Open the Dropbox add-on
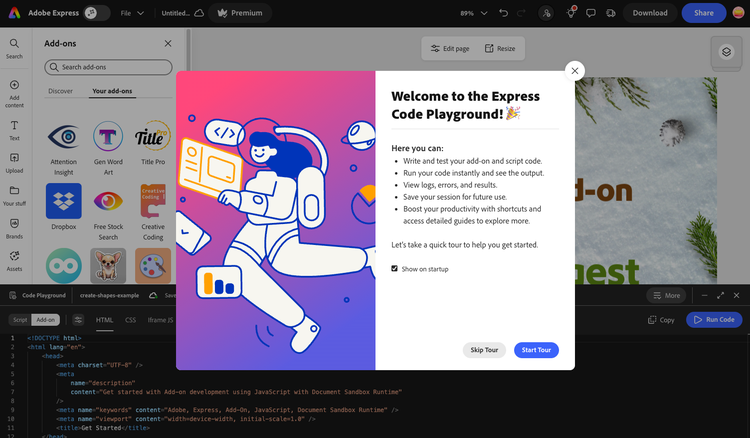 coord(64,205)
